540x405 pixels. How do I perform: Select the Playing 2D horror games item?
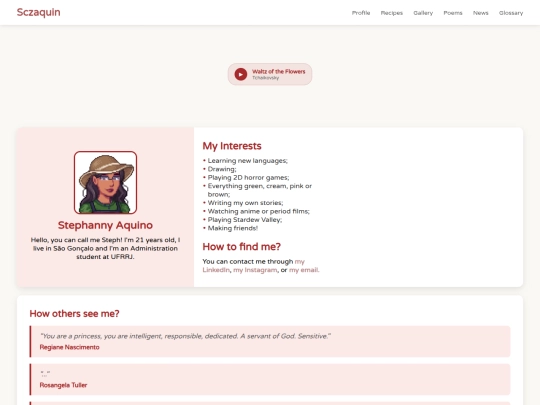click(248, 178)
